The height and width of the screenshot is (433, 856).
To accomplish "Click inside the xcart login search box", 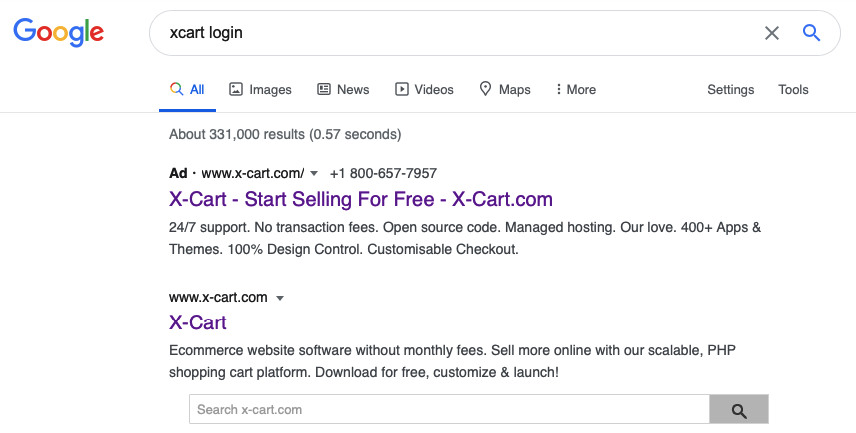I will pyautogui.click(x=450, y=33).
